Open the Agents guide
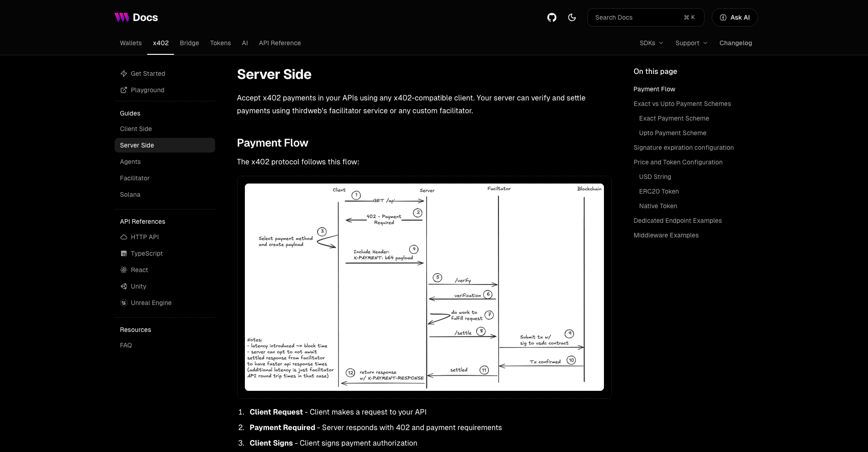This screenshot has width=868, height=452. 164,162
